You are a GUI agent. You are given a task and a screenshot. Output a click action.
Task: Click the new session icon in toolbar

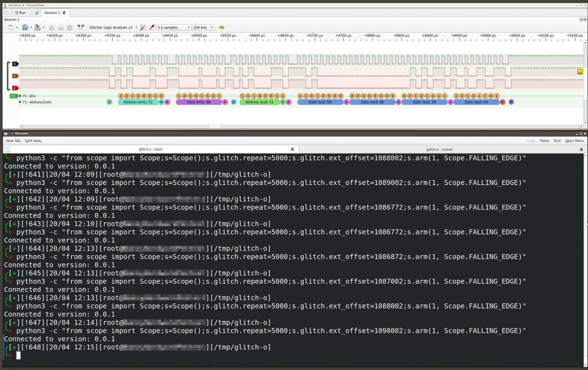[x=11, y=27]
